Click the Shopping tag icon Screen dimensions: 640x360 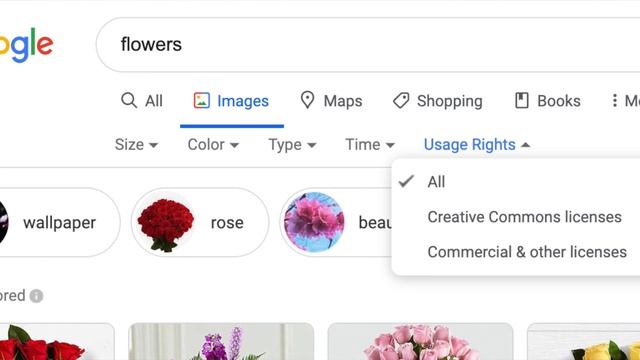pos(401,100)
